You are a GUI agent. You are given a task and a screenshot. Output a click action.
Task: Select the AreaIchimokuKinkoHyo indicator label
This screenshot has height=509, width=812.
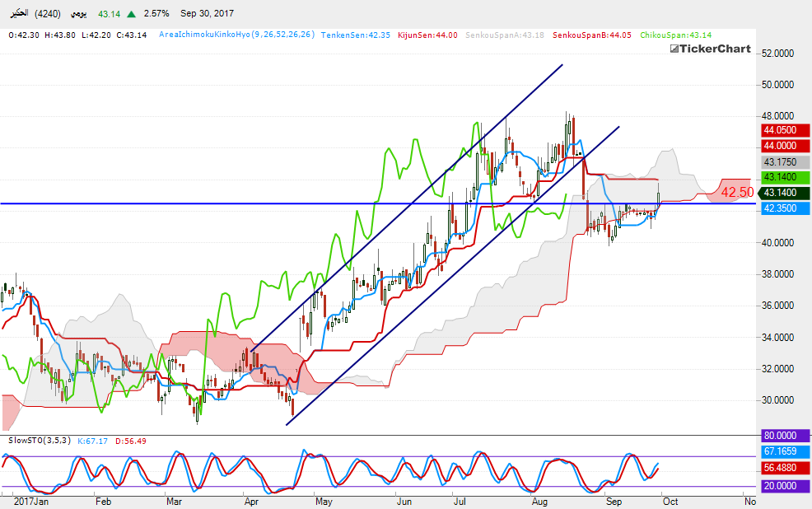click(235, 35)
